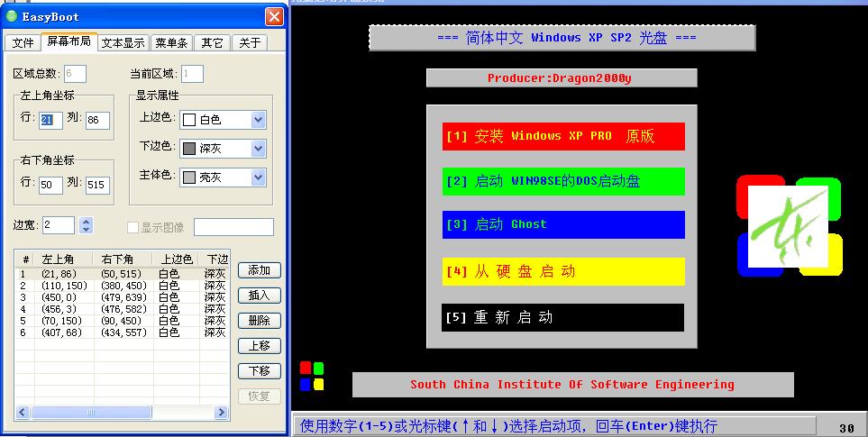Click the 恢复 button
The width and height of the screenshot is (868, 437).
259,396
